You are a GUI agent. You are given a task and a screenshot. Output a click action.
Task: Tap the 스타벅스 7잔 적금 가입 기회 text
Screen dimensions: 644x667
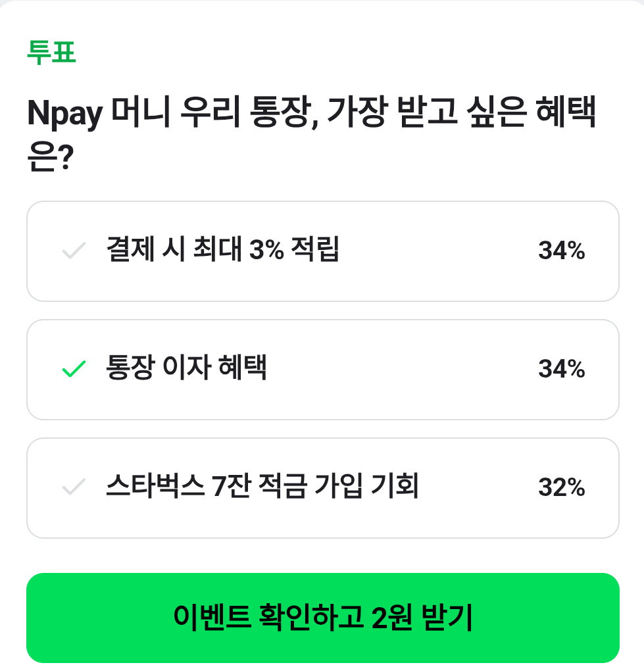point(262,487)
